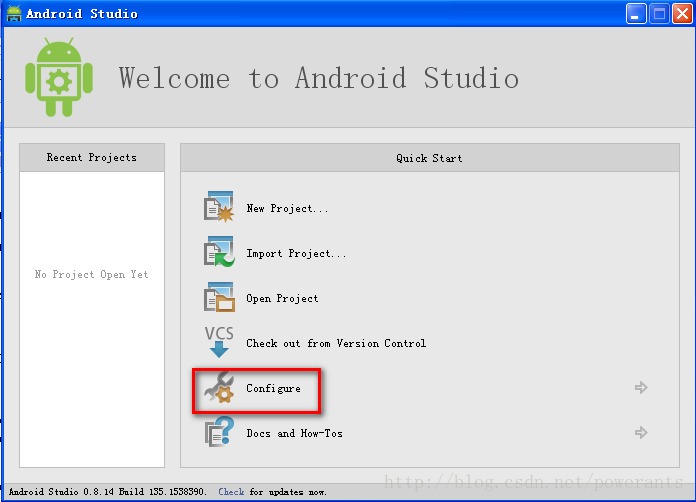
Task: Open Docs and How-Tos label
Action: click(294, 433)
